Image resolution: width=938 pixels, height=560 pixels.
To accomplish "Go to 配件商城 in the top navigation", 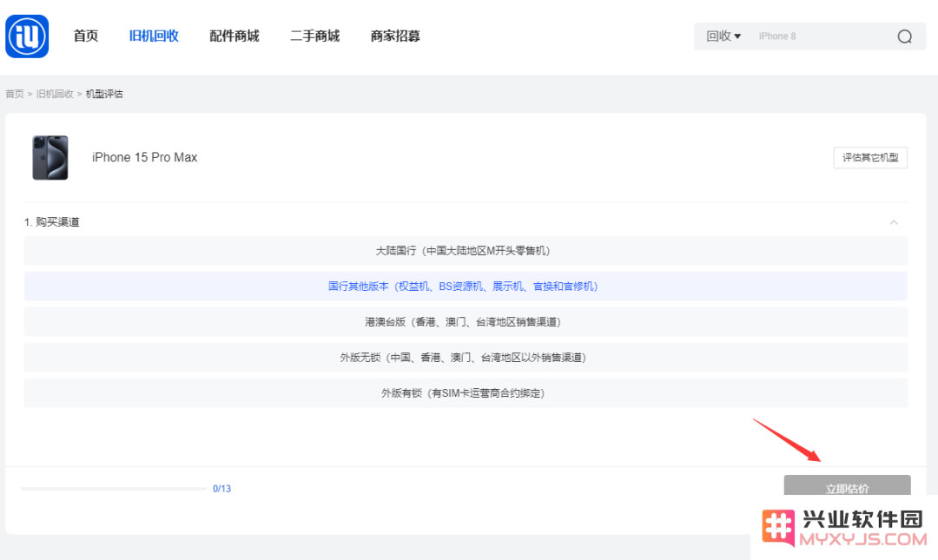I will coord(234,36).
